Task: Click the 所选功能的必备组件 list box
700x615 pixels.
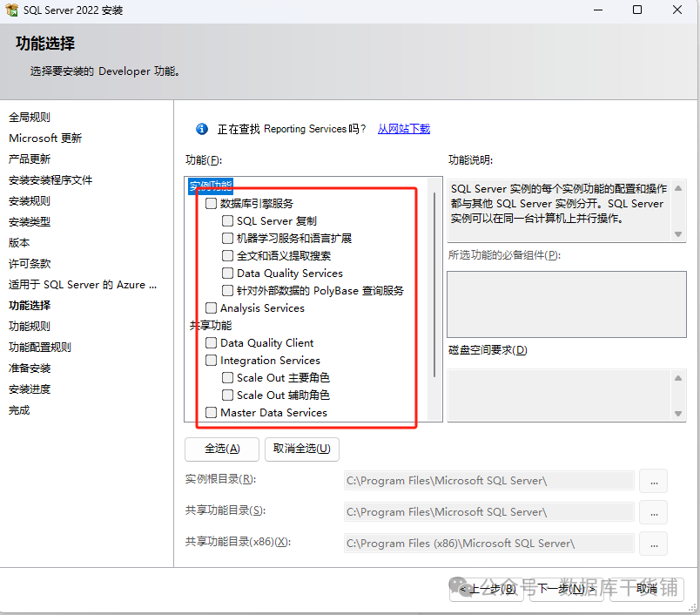Action: [567, 304]
